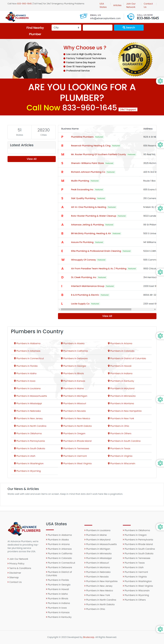Click the email envelope icon
The width and height of the screenshot is (164, 644).
click(83, 16)
